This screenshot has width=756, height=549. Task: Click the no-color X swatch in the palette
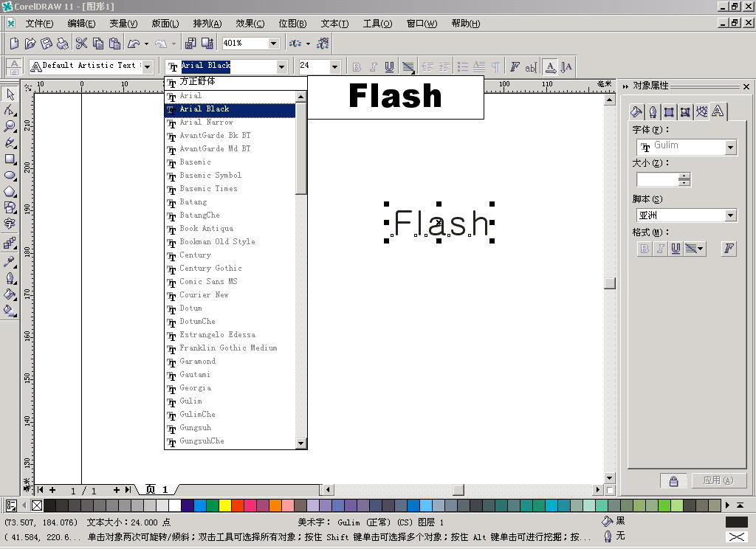point(37,505)
